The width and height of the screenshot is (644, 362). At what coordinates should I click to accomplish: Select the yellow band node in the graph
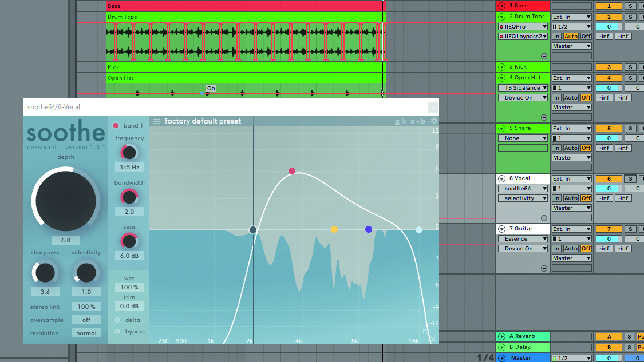point(334,229)
